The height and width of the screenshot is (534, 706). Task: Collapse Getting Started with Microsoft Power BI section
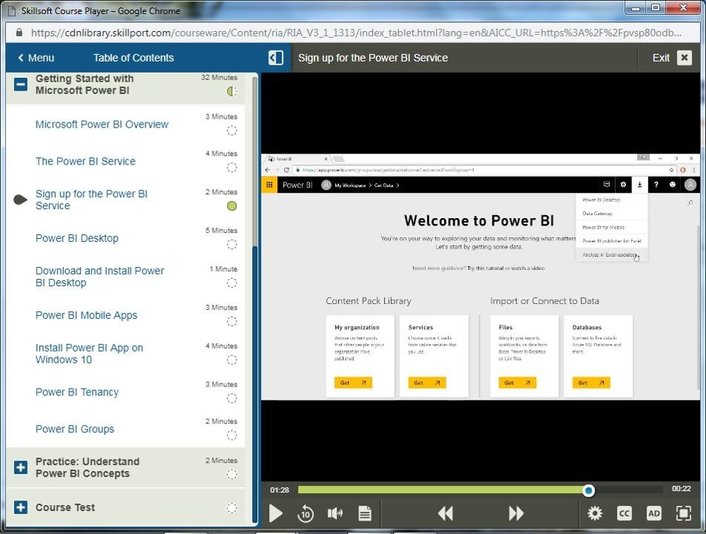point(21,84)
